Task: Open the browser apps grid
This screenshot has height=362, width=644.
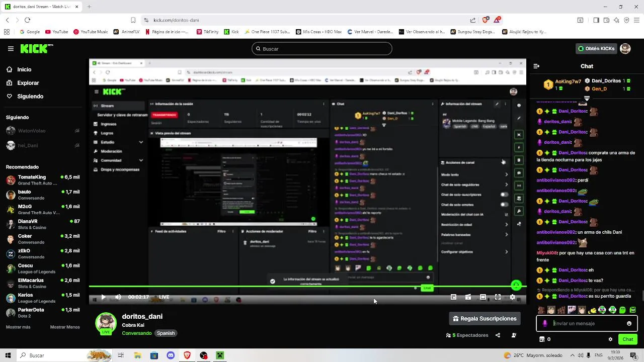Action: 7,32
